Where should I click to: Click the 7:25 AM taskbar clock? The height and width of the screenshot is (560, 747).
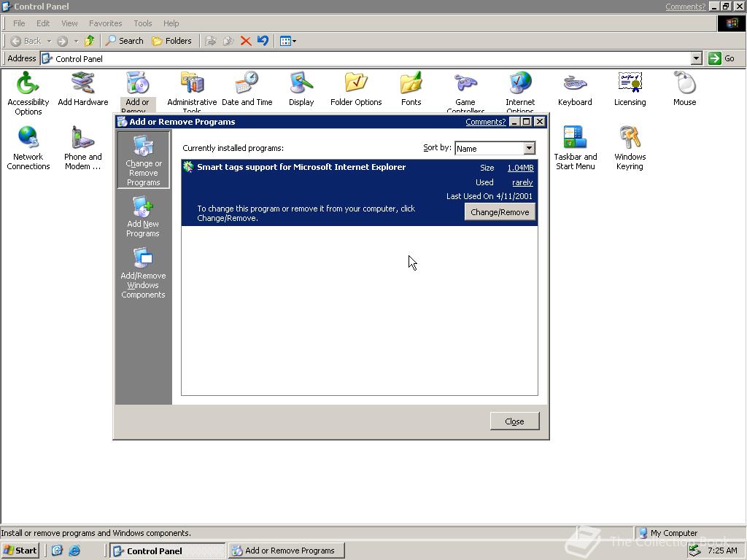click(722, 551)
